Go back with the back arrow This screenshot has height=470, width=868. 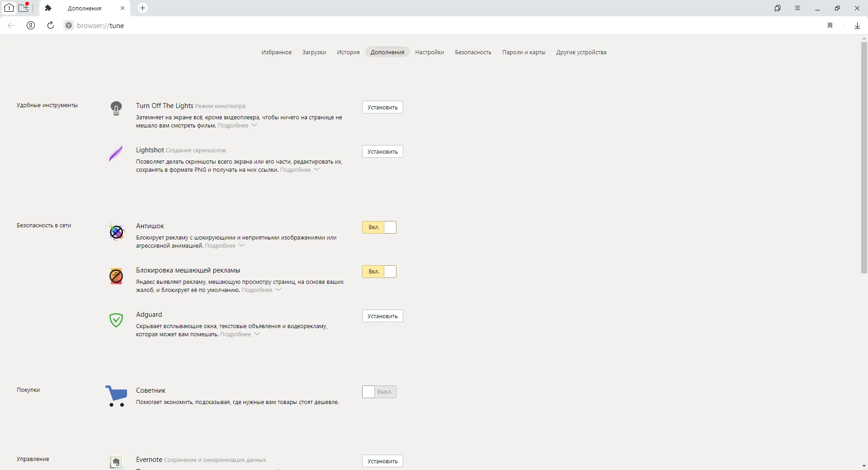[11, 25]
